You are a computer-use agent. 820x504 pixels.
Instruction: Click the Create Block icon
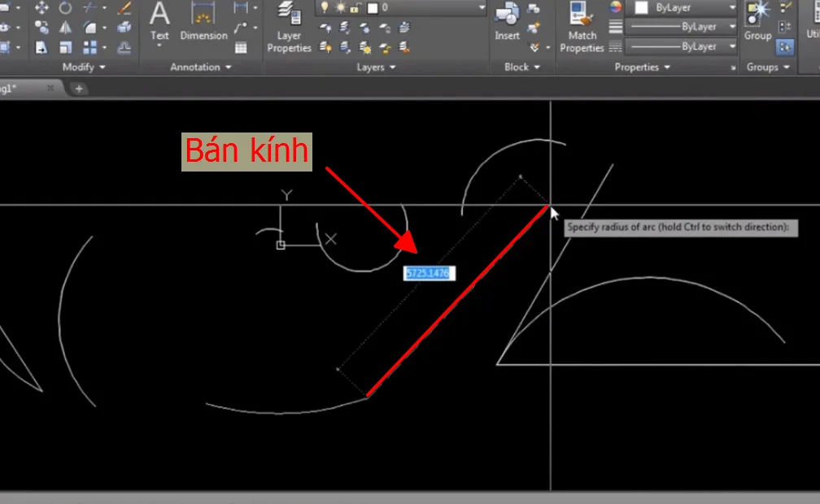click(x=534, y=7)
